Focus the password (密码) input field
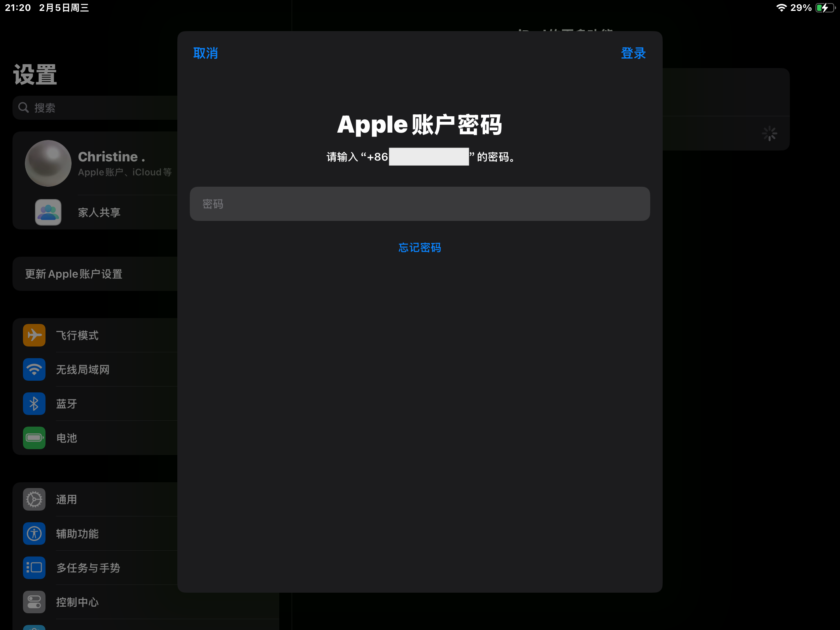 click(420, 204)
